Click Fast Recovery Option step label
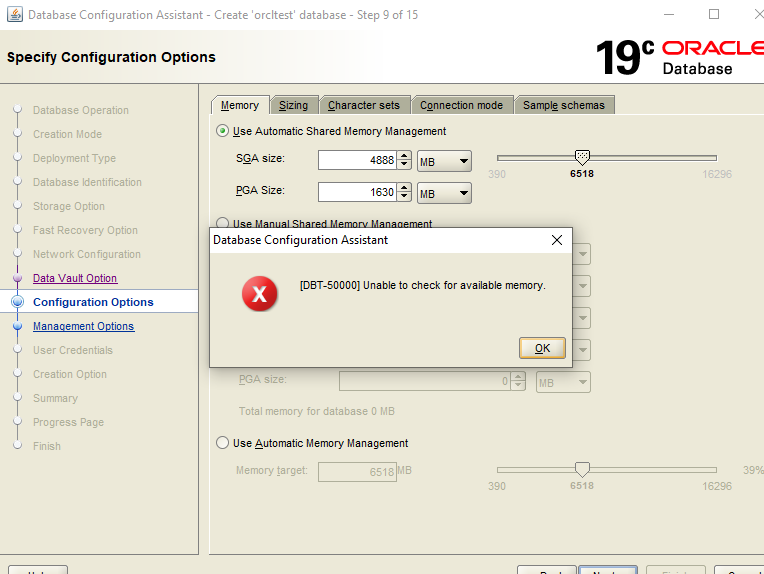 [x=85, y=230]
